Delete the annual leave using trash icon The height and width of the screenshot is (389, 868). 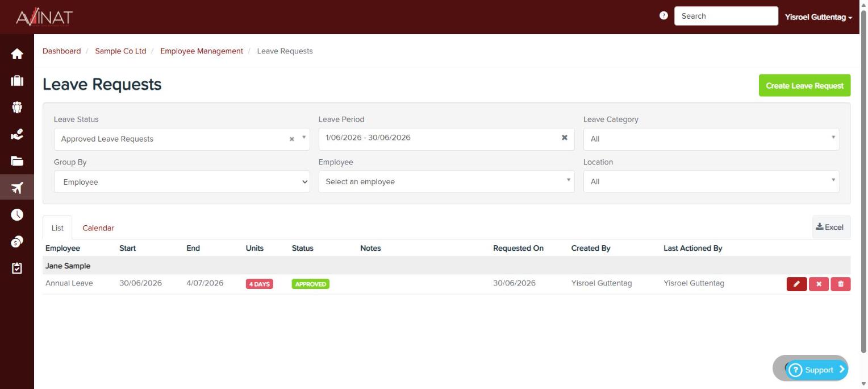pyautogui.click(x=841, y=284)
